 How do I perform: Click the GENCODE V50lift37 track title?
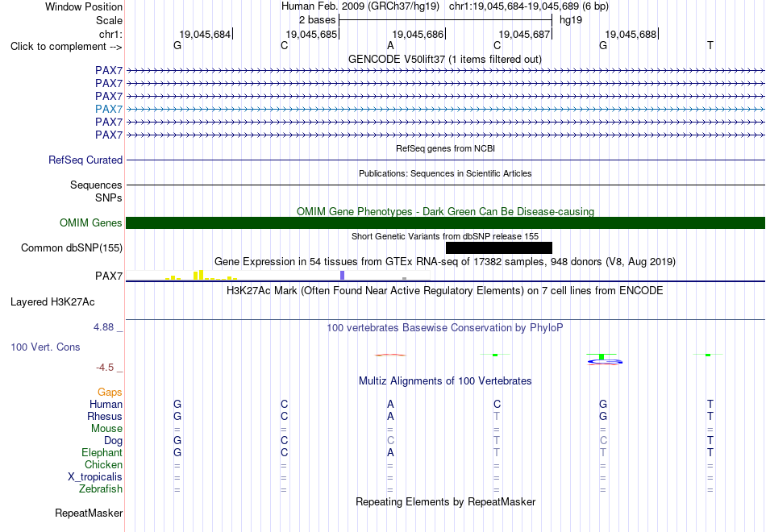444,59
